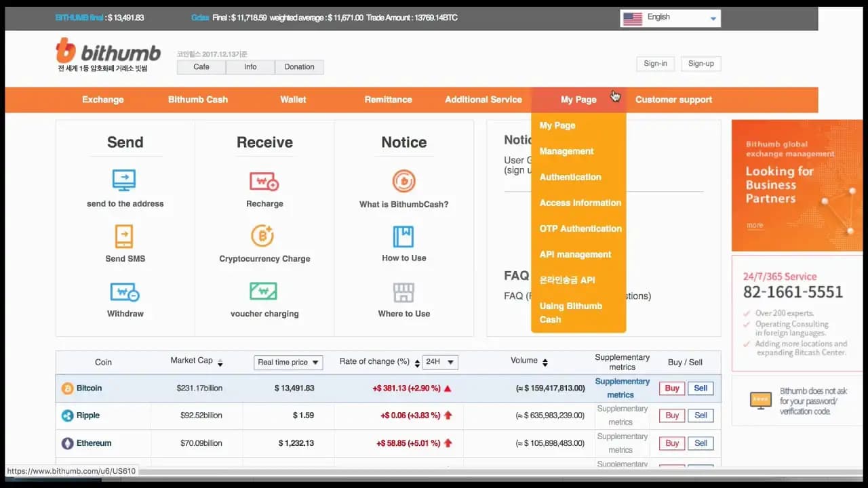Image resolution: width=868 pixels, height=488 pixels.
Task: Open the Cryptocurrency Charge coin icon
Action: coord(262,236)
